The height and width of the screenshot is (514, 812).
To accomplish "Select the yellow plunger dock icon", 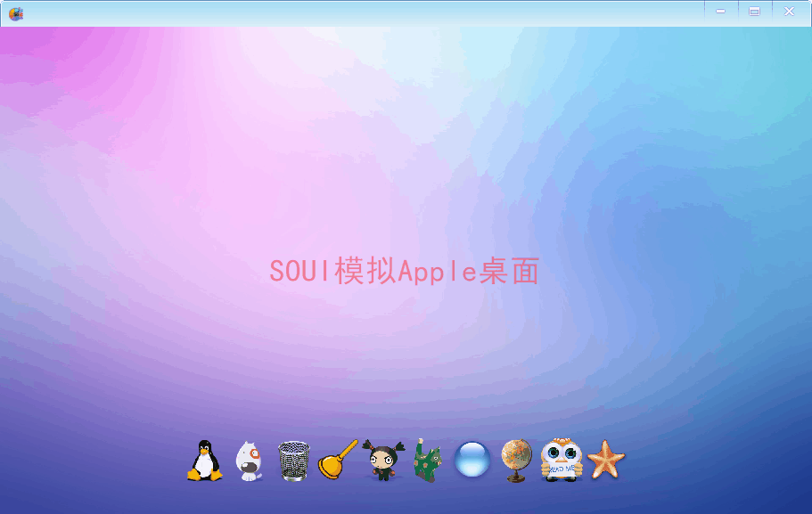I will click(x=338, y=460).
